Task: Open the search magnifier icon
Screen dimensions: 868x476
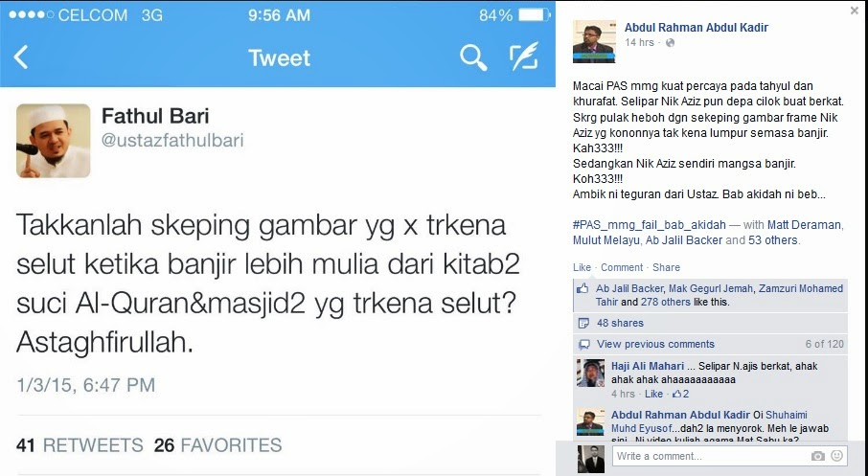Action: pos(473,57)
